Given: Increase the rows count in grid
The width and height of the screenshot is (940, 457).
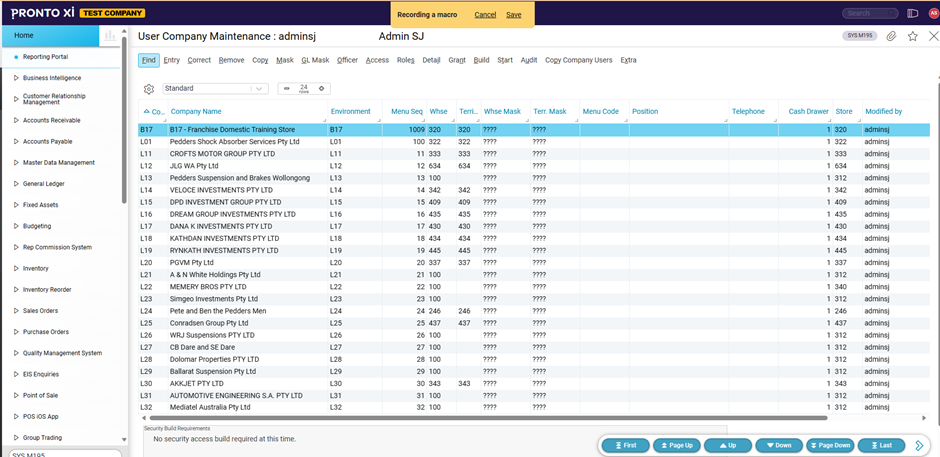Looking at the screenshot, I should tap(321, 88).
